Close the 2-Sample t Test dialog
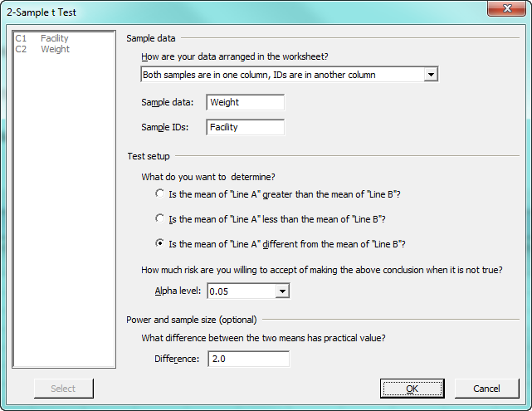 tap(506, 8)
